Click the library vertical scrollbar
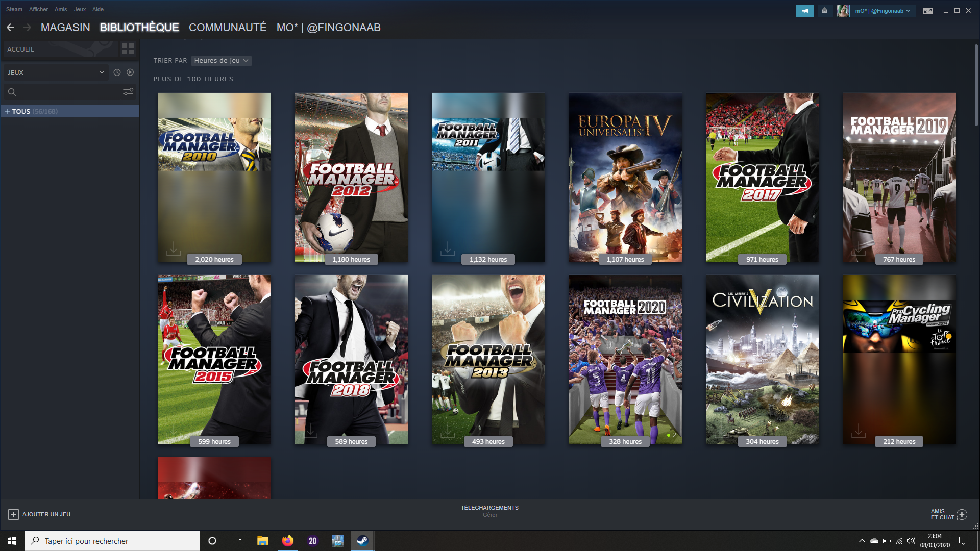 coord(976,85)
